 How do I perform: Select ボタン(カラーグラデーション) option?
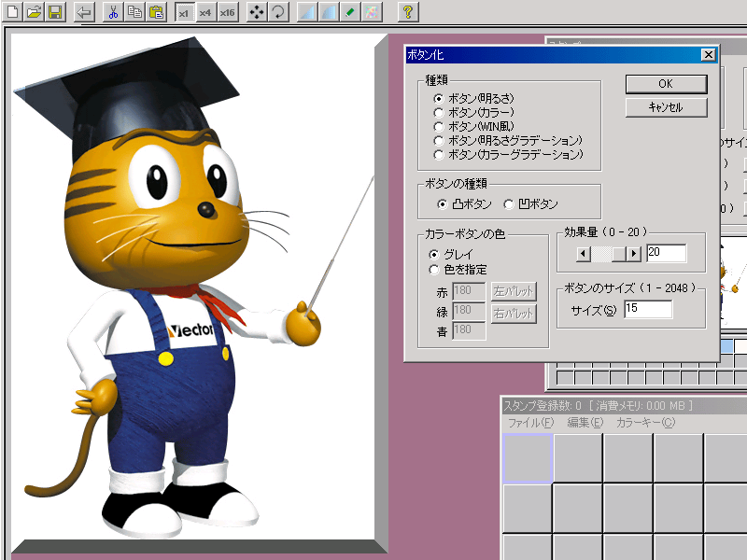[508, 154]
